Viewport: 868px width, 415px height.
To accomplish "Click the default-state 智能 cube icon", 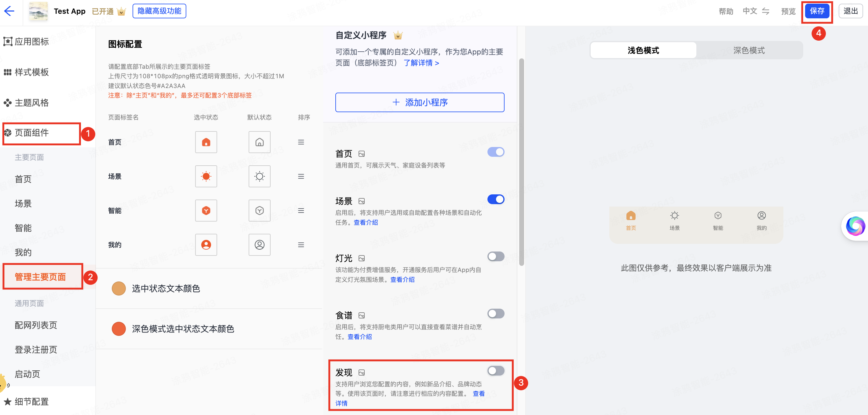I will click(260, 211).
